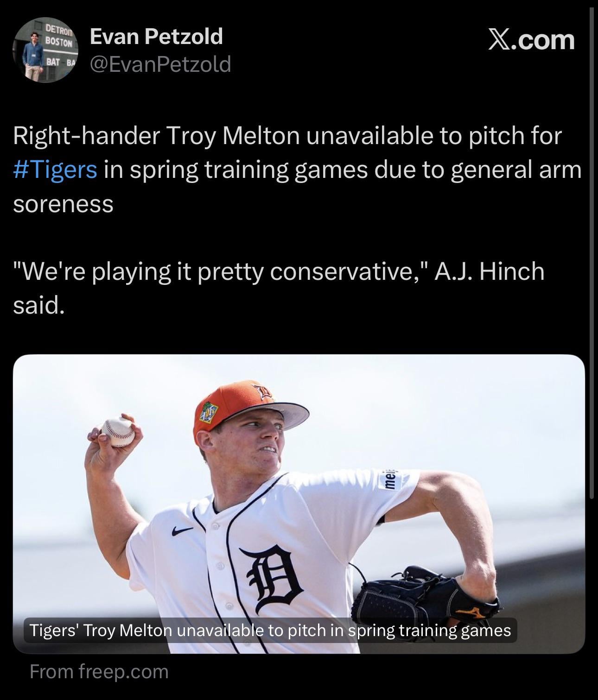Click the A.J. Hinch quote text
Image resolution: width=598 pixels, height=700 pixels.
pyautogui.click(x=278, y=271)
